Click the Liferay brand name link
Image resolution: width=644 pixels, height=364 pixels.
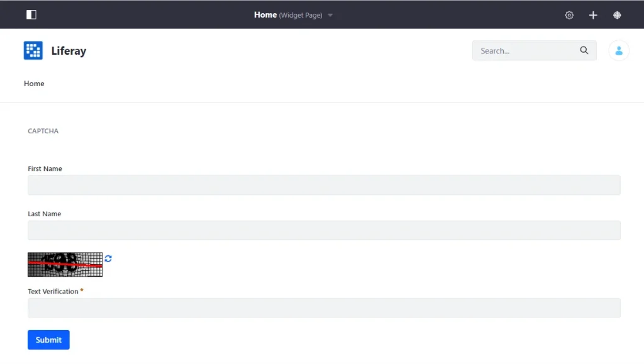69,51
